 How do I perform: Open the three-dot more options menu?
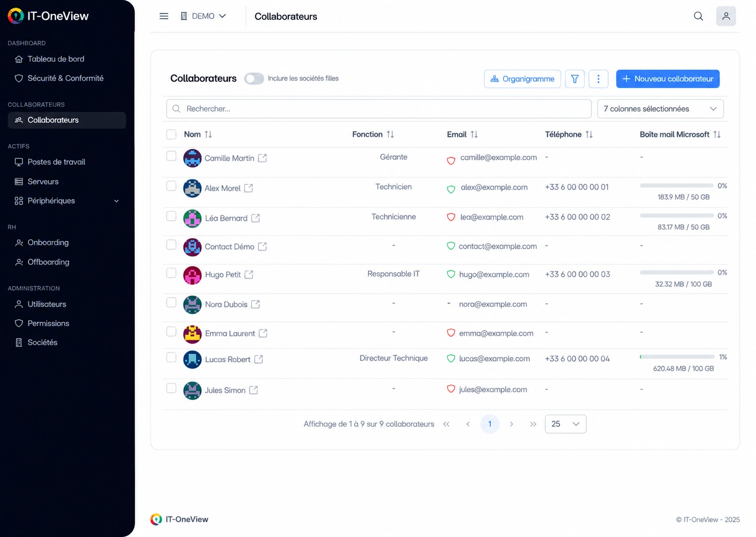[598, 79]
